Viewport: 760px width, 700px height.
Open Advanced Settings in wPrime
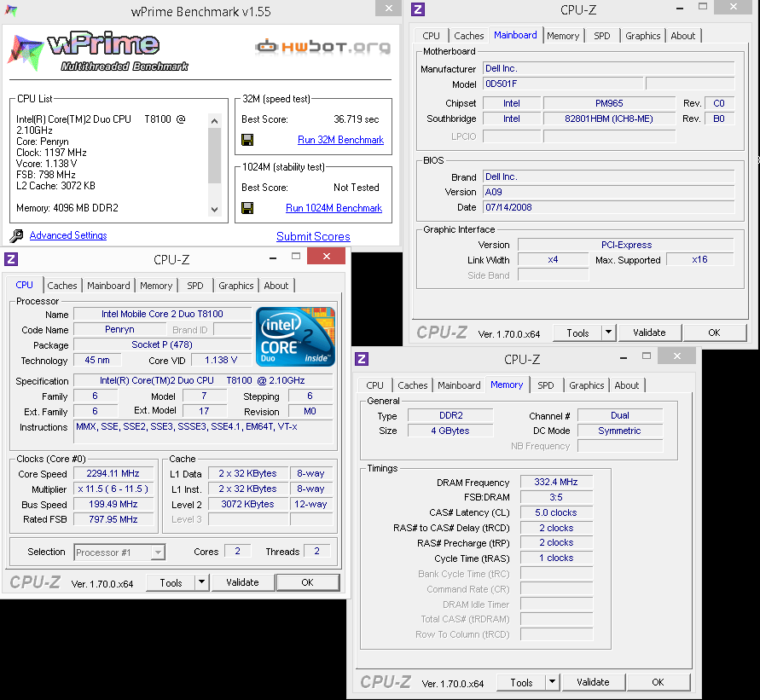[68, 235]
